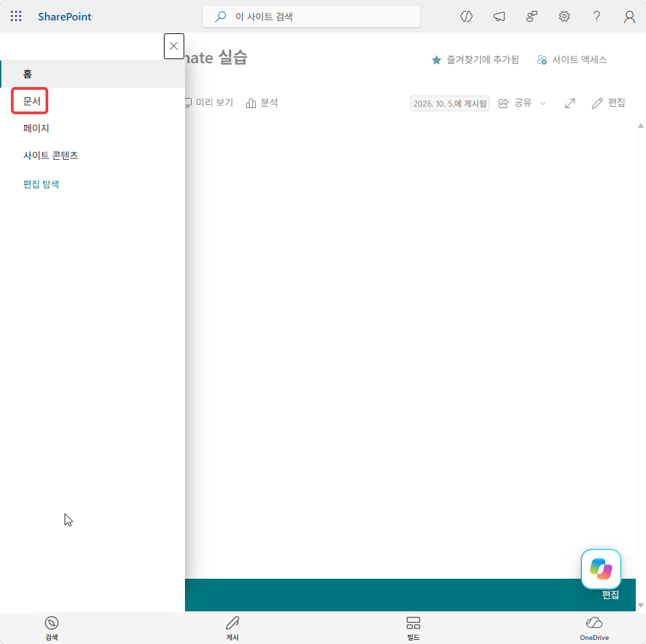Screen dimensions: 646x644
Task: Open 분석 page analytics
Action: click(x=262, y=103)
